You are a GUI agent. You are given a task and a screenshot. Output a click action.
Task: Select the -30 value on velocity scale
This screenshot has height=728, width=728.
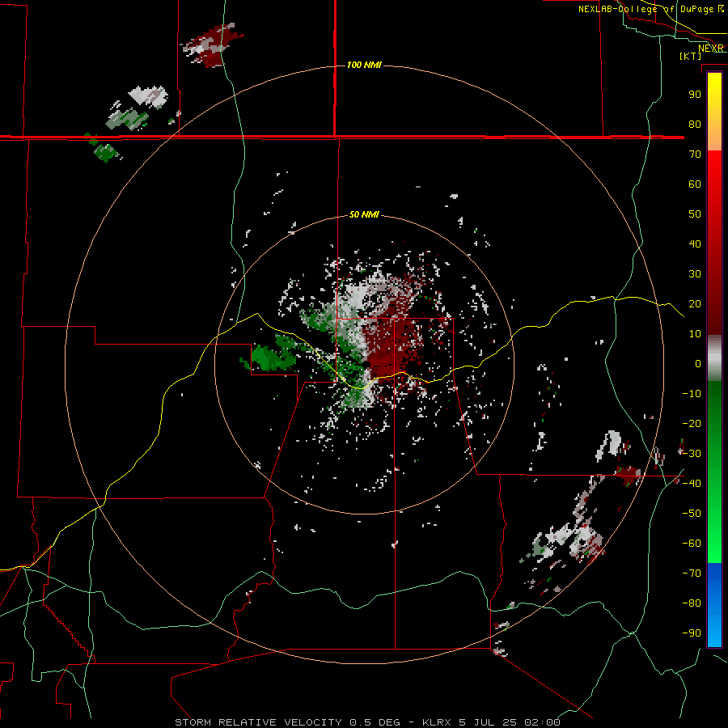click(x=692, y=454)
